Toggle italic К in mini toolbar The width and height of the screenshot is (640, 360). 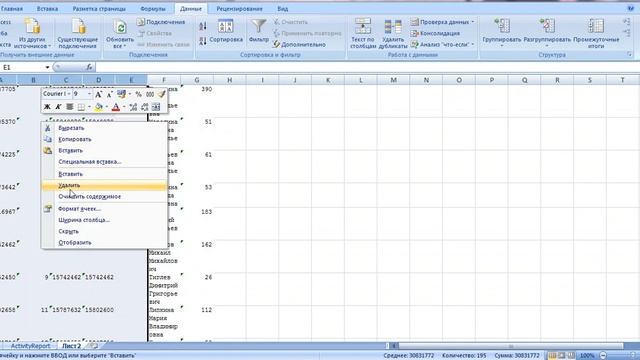pyautogui.click(x=58, y=107)
